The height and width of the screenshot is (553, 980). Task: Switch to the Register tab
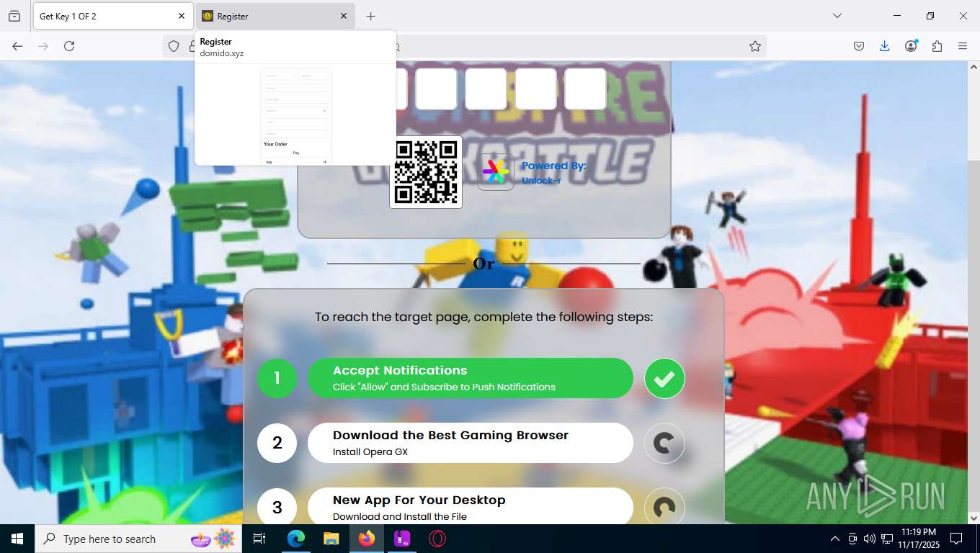pos(275,16)
